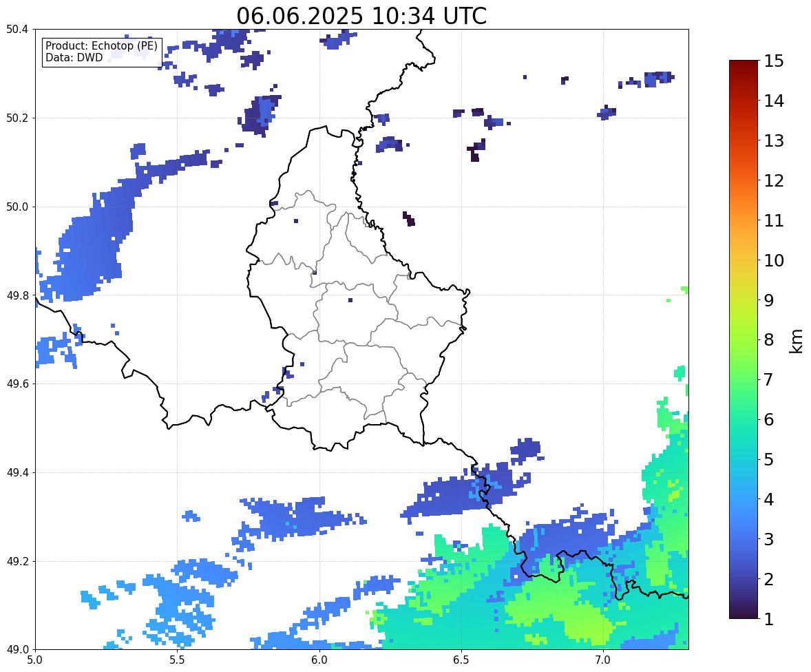Click the latitude axis label 50.0
The width and height of the screenshot is (811, 672).
(17, 207)
